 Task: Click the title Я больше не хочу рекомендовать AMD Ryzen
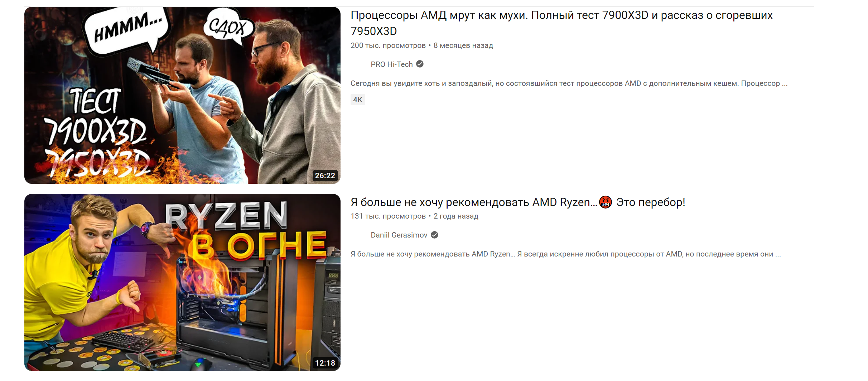click(518, 202)
